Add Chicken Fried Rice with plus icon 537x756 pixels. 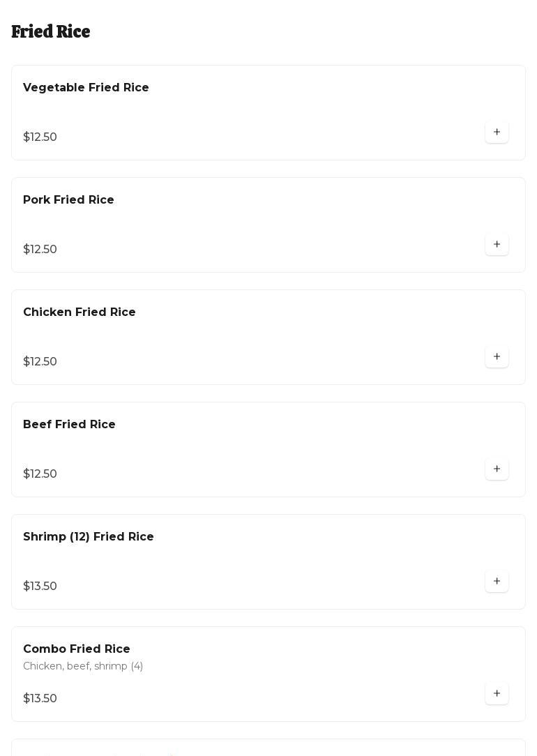497,357
